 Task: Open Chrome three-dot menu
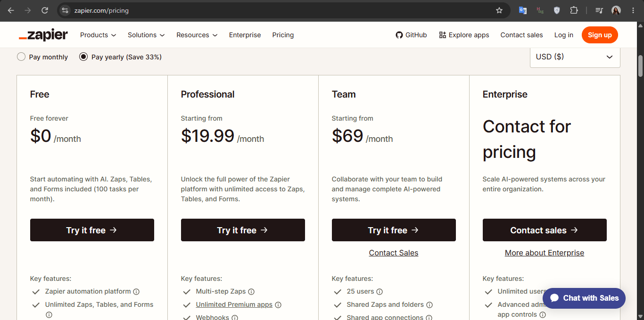pyautogui.click(x=633, y=10)
